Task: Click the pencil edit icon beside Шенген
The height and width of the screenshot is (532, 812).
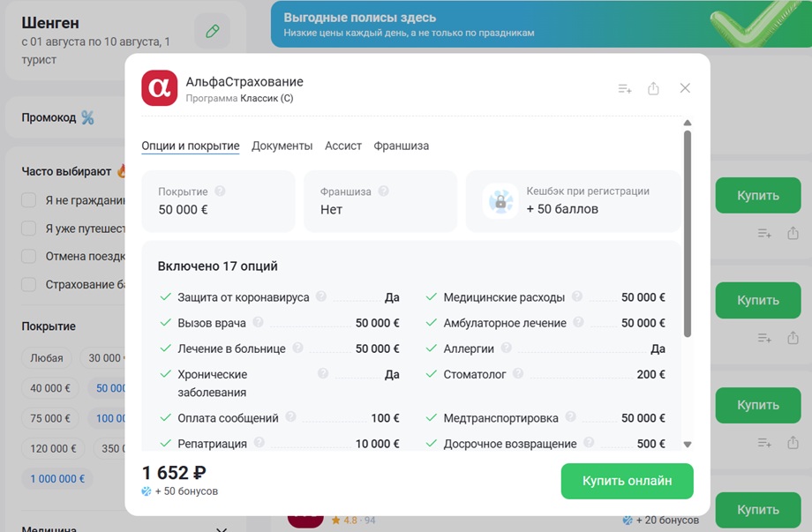Action: [x=213, y=31]
